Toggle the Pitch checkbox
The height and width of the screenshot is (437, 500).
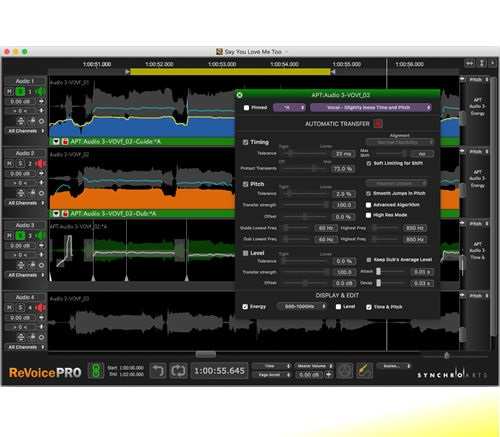pos(245,184)
